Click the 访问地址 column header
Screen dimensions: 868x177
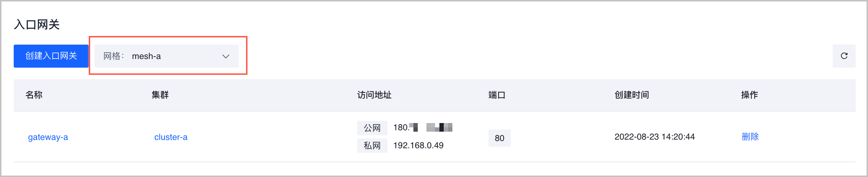pos(374,95)
